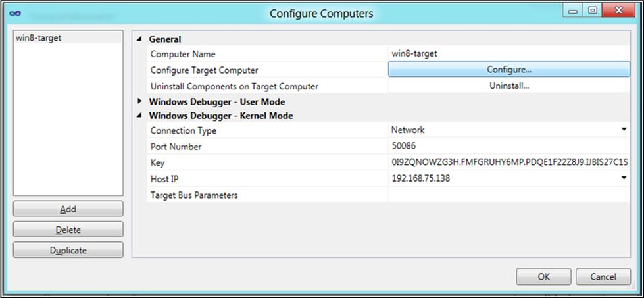Open the Host IP dropdown
The height and width of the screenshot is (298, 644).
[x=624, y=178]
